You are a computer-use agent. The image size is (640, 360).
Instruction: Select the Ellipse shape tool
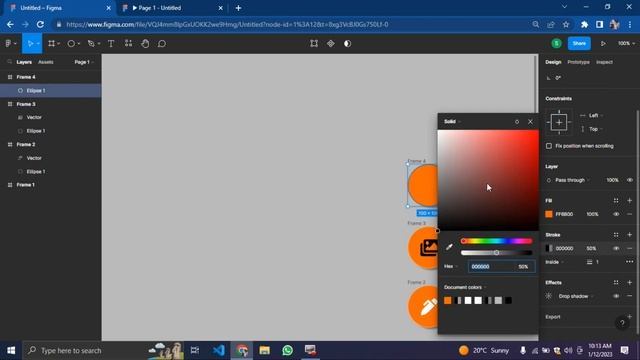tap(71, 43)
